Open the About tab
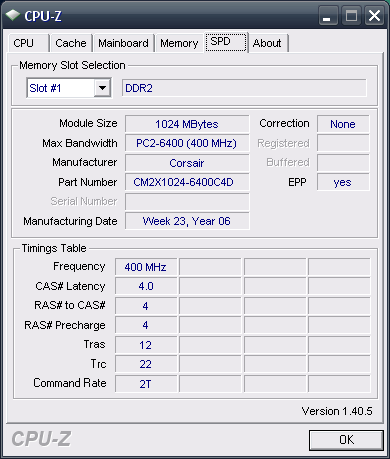 [x=268, y=43]
